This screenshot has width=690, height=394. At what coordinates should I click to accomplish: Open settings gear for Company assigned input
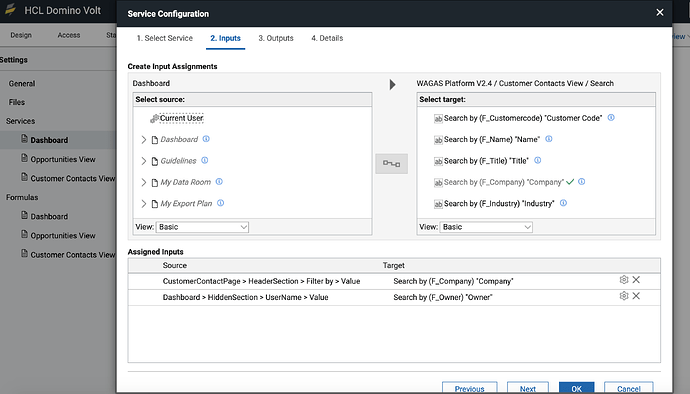pyautogui.click(x=624, y=280)
